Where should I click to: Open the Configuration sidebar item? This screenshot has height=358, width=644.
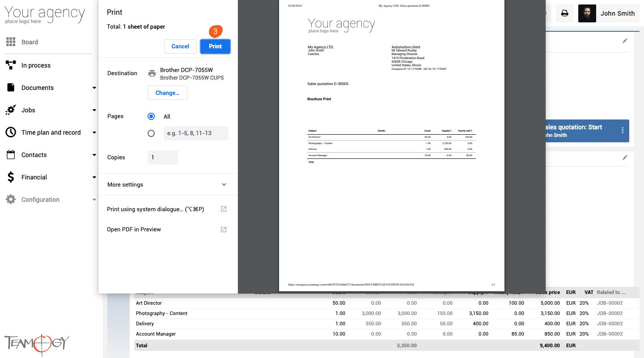tap(40, 200)
